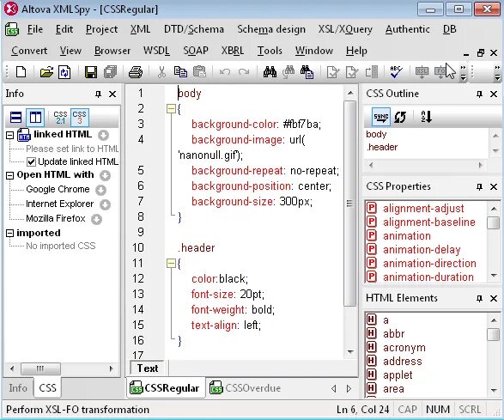Click the HTML Elements scroll down arrow
The width and height of the screenshot is (504, 420).
click(494, 391)
